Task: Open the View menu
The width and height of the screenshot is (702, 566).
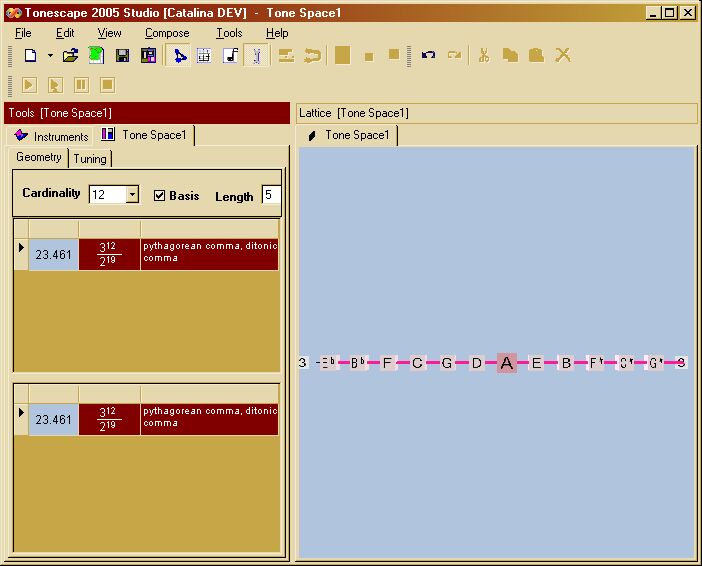Action: pos(110,33)
